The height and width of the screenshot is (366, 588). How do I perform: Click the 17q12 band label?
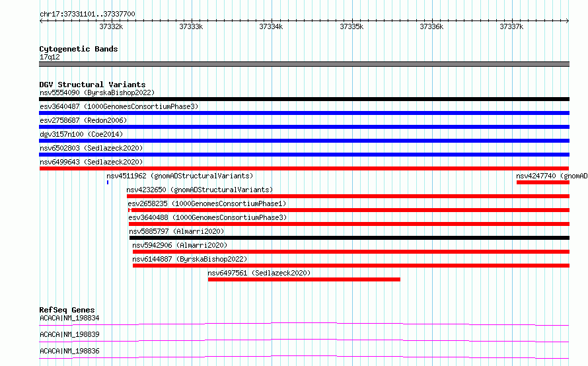tap(50, 57)
